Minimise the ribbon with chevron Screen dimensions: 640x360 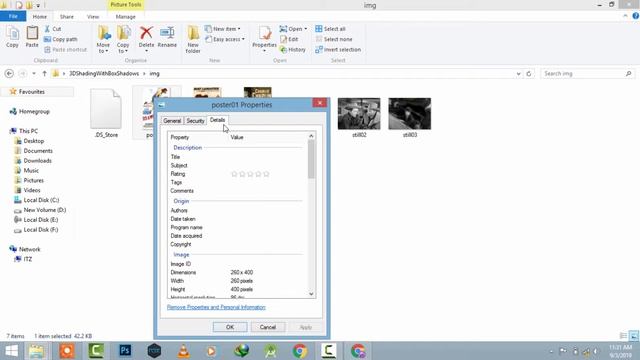[x=625, y=16]
